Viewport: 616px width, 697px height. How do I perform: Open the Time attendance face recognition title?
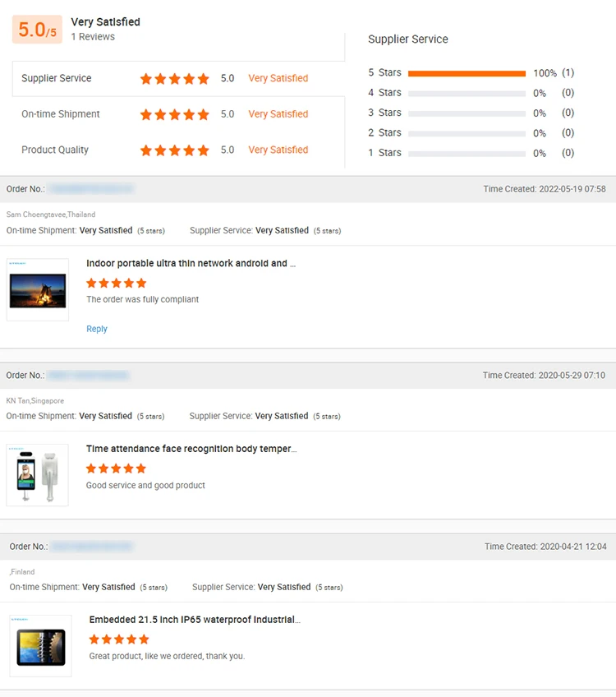191,450
